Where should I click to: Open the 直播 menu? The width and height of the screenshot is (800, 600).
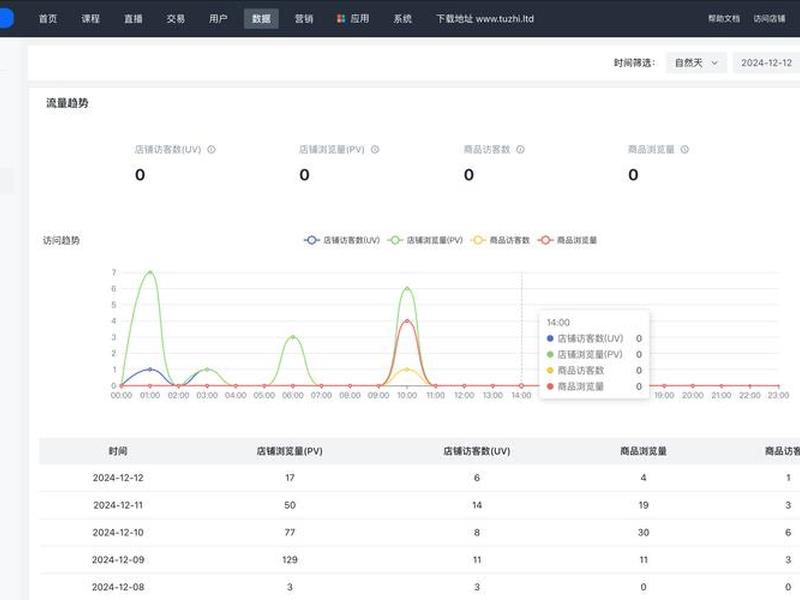pyautogui.click(x=133, y=19)
